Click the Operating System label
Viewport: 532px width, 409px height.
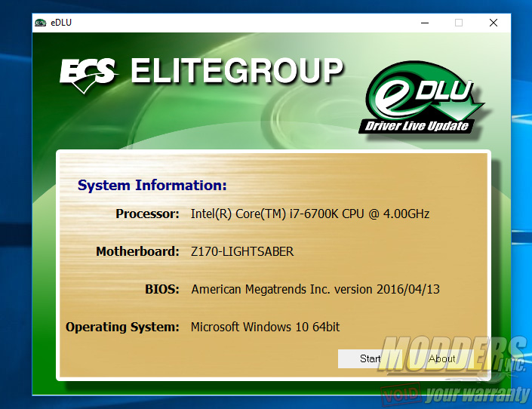pyautogui.click(x=122, y=327)
